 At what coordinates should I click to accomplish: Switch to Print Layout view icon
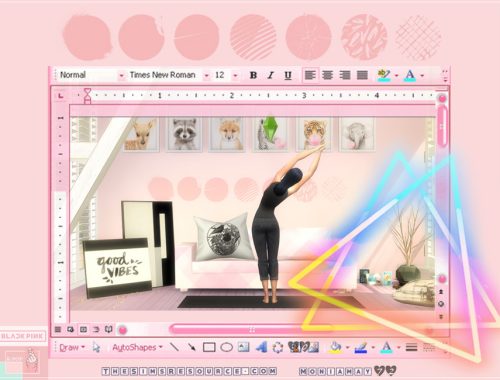(x=83, y=329)
